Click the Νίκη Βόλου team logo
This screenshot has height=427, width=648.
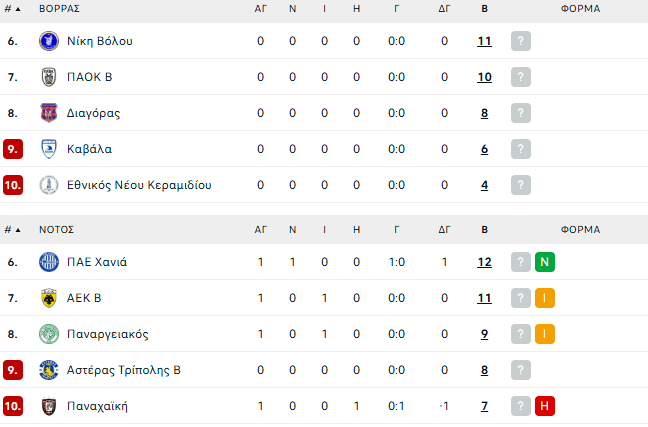pyautogui.click(x=48, y=41)
